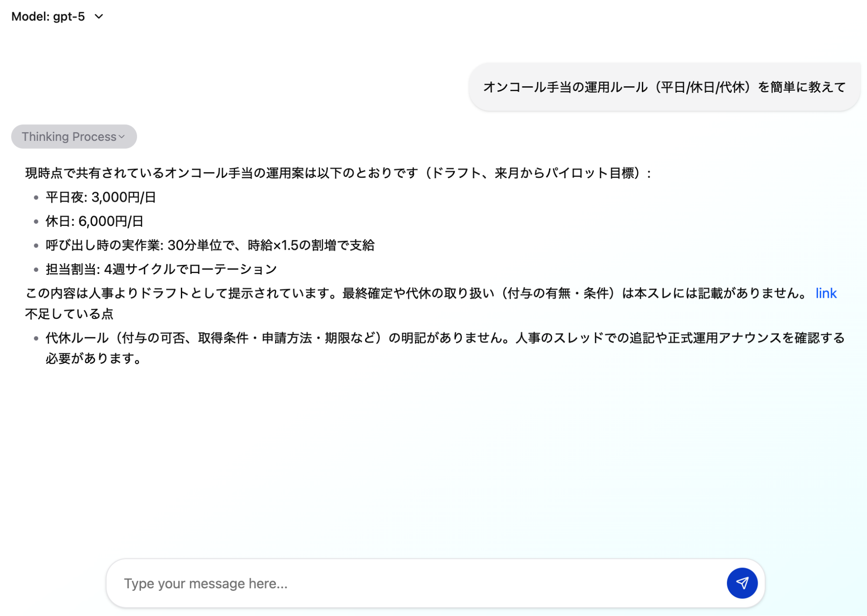Click the paragraph starting この内容は人事より
Screen dimensions: 867x616
tap(416, 293)
